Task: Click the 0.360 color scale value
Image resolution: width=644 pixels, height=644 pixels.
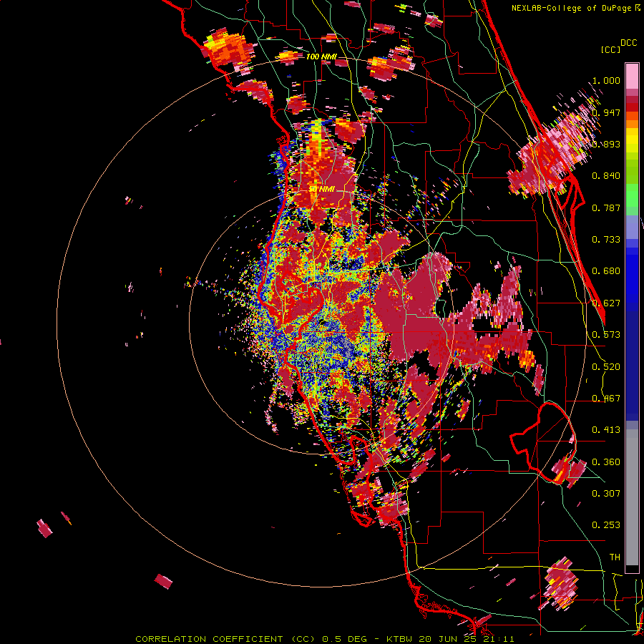Action: click(606, 462)
